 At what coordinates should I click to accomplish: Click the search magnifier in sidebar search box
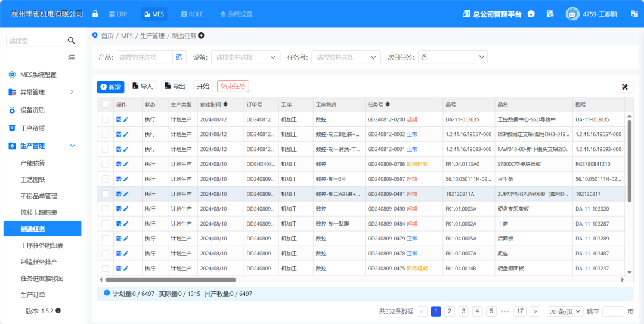coord(72,41)
